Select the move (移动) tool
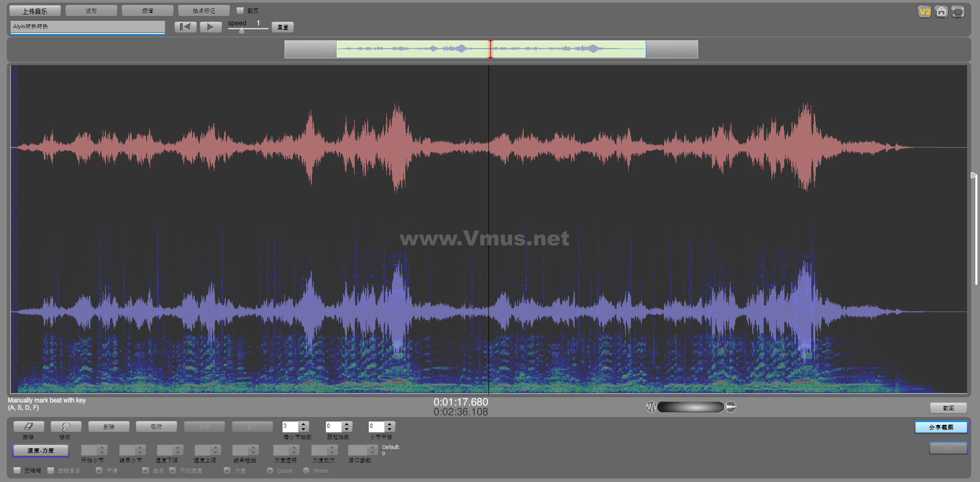This screenshot has width=980, height=482. pyautogui.click(x=66, y=426)
